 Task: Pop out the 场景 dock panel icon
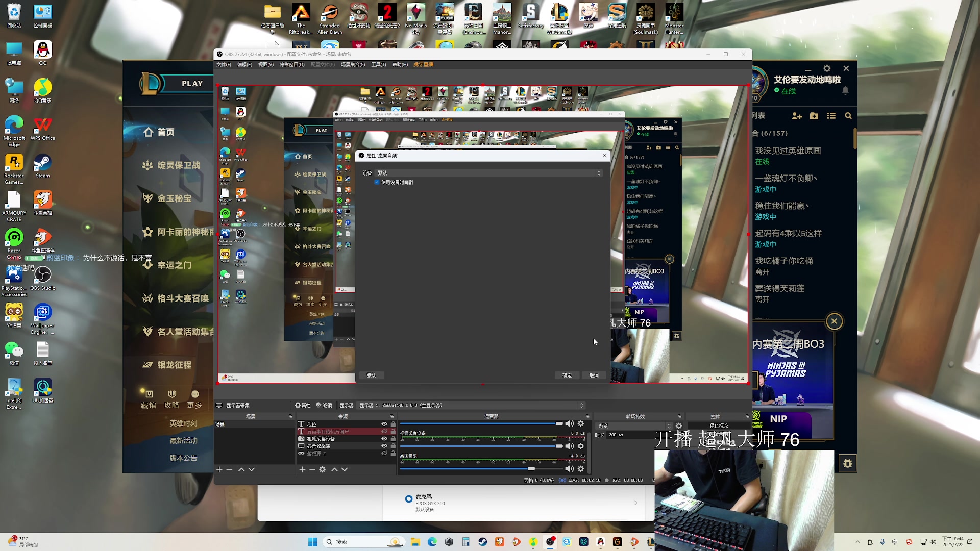click(290, 416)
